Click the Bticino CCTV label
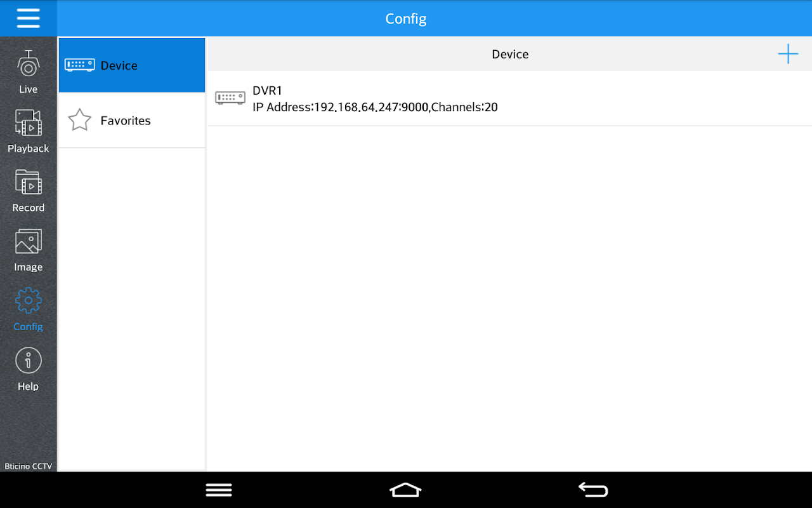 click(x=29, y=466)
